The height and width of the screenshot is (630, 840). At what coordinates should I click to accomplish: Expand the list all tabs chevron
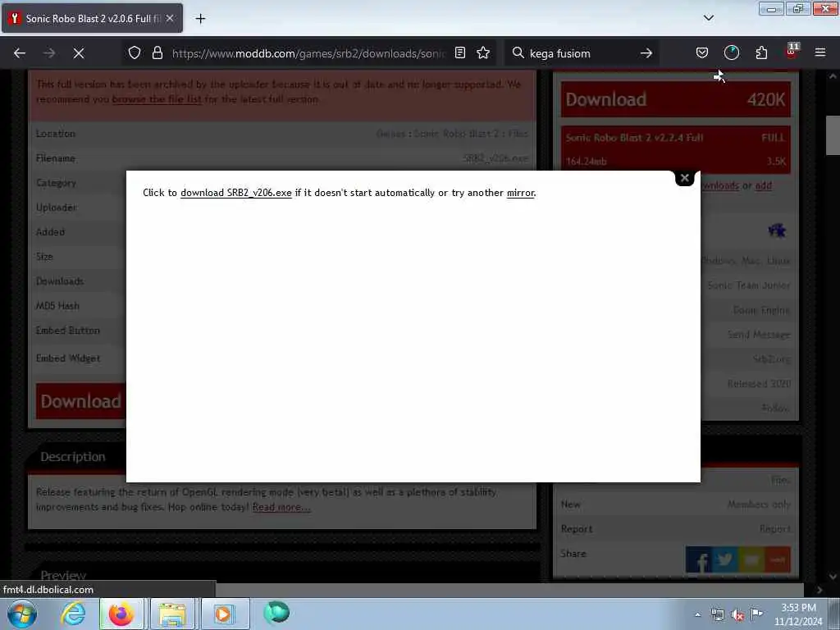(708, 18)
